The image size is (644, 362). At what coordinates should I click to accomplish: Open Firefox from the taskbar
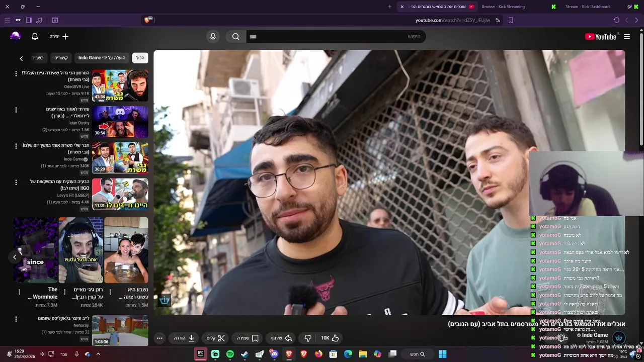(x=318, y=354)
